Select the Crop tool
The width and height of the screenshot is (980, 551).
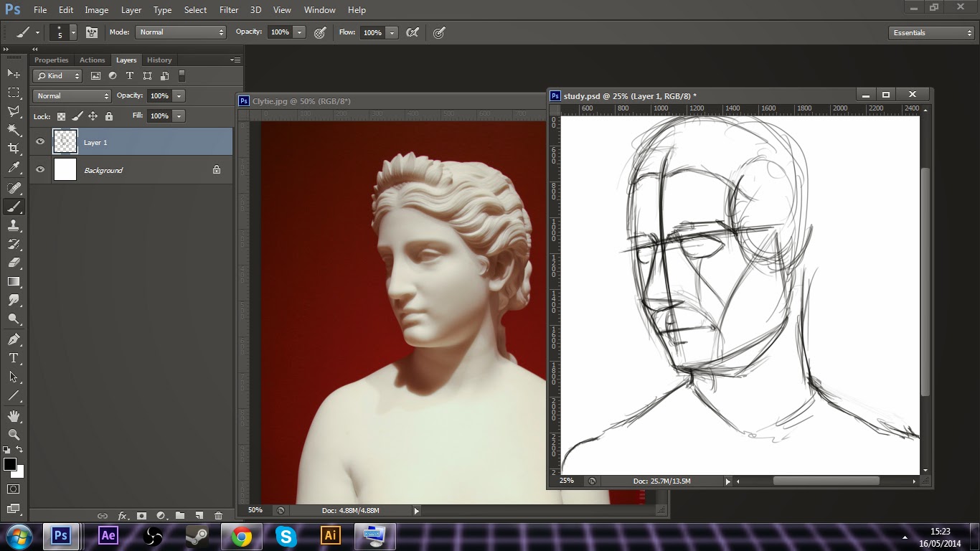14,149
